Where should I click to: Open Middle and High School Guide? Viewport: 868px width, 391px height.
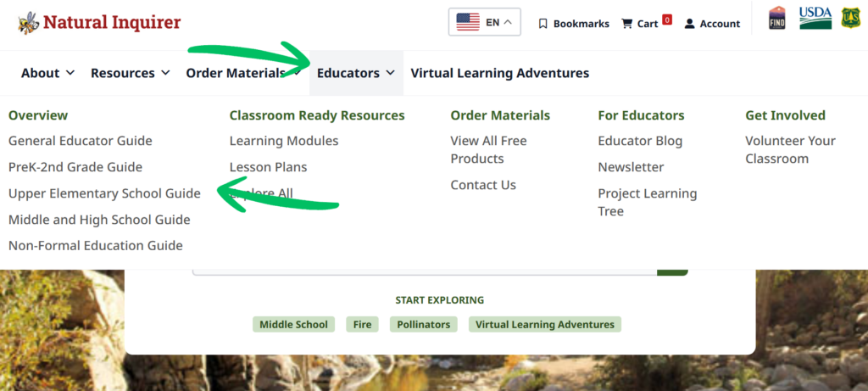(99, 220)
